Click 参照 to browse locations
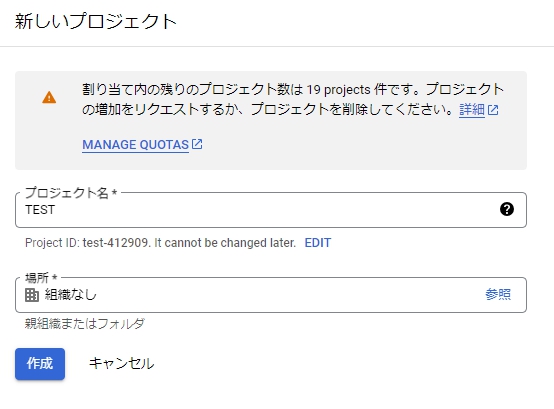 (x=498, y=294)
